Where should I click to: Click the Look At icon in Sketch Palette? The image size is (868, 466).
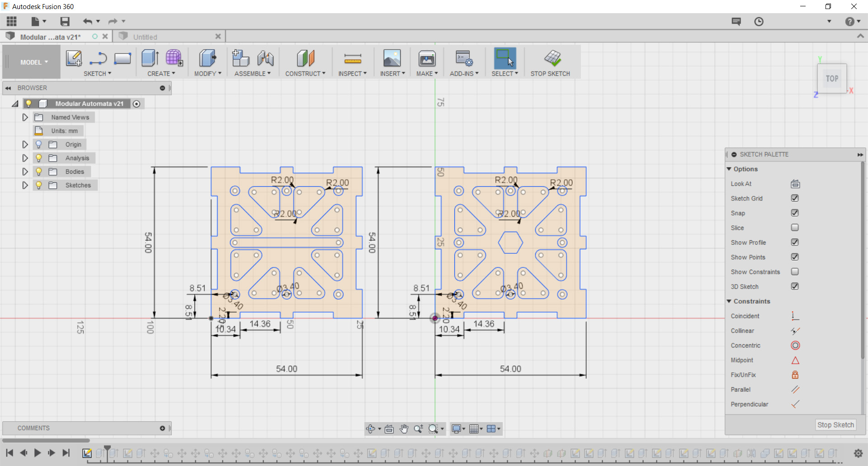(796, 184)
